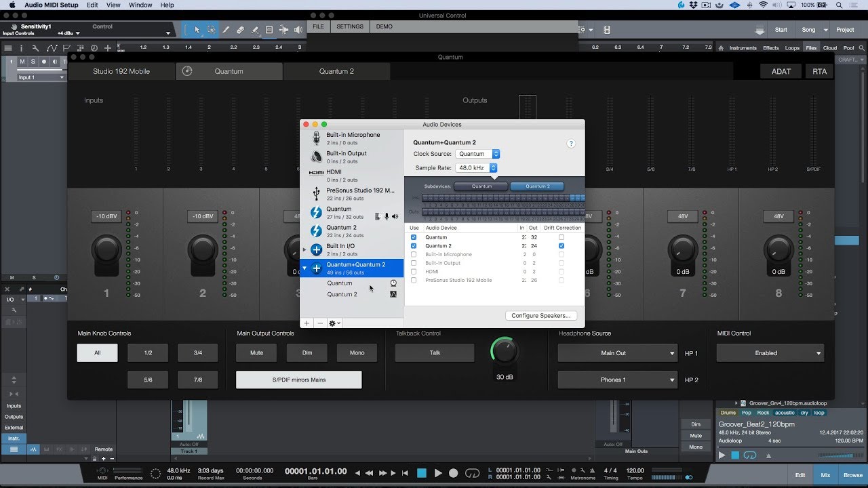
Task: Enable Use checkbox for PreSonus Studio 192 Mobile
Action: click(x=414, y=280)
